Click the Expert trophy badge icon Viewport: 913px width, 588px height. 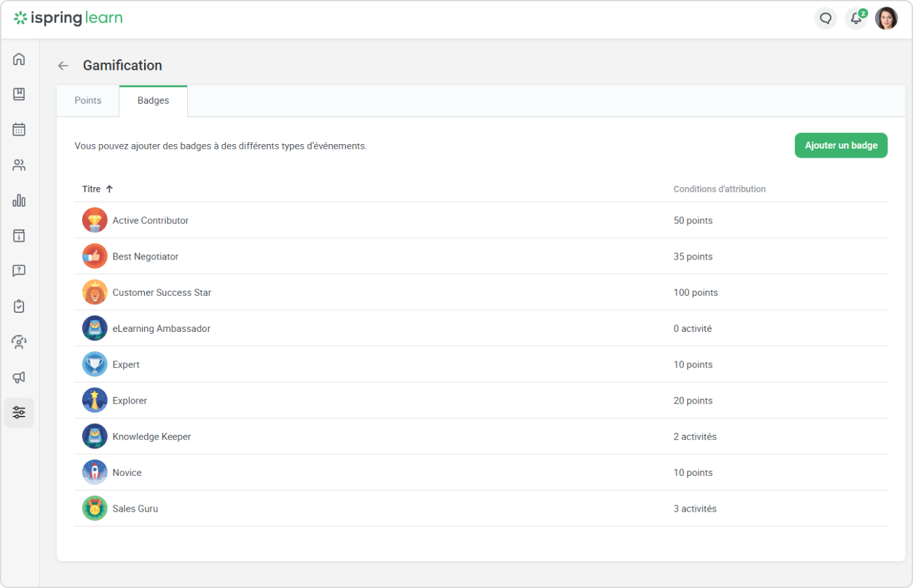click(95, 364)
